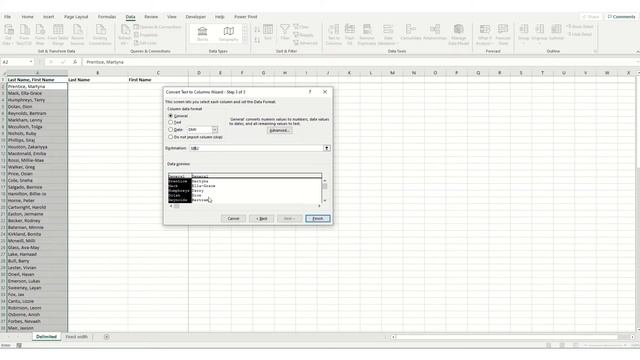The width and height of the screenshot is (640, 360).
Task: Sort A to Z ascending
Action: (257, 30)
